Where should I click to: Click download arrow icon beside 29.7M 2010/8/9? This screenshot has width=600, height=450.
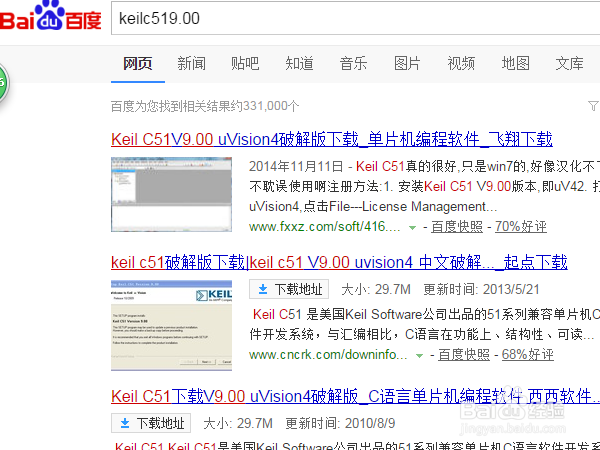[x=125, y=423]
